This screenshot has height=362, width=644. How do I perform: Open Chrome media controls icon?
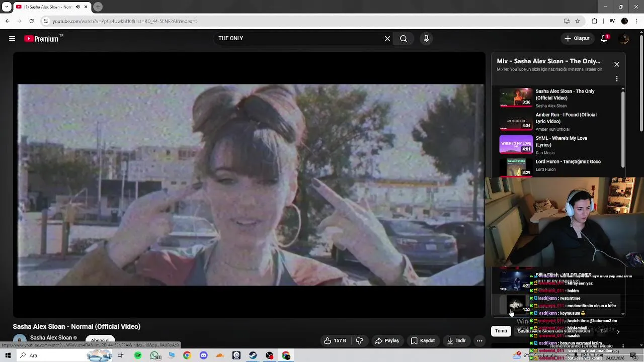(x=612, y=21)
